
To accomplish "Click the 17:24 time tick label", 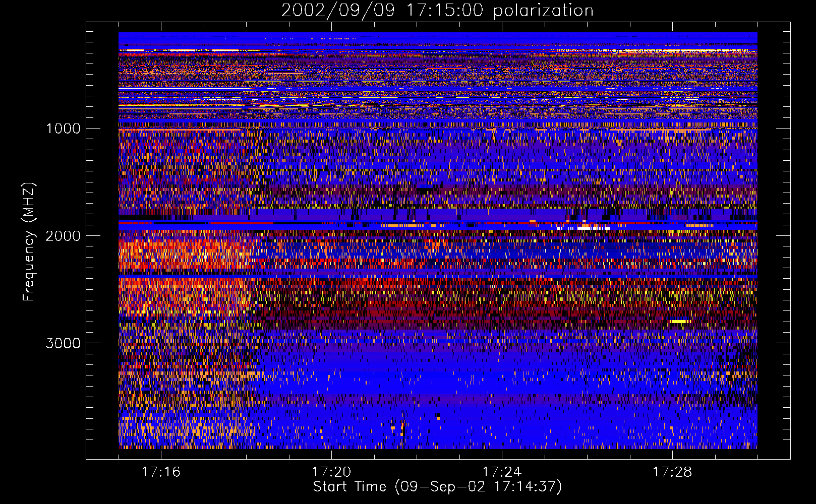I will (502, 472).
